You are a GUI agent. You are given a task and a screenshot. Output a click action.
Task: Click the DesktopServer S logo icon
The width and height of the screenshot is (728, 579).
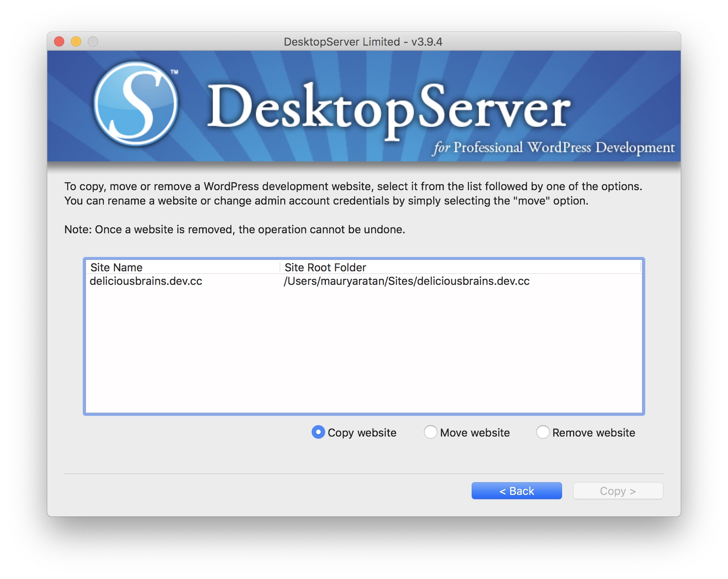tap(136, 104)
